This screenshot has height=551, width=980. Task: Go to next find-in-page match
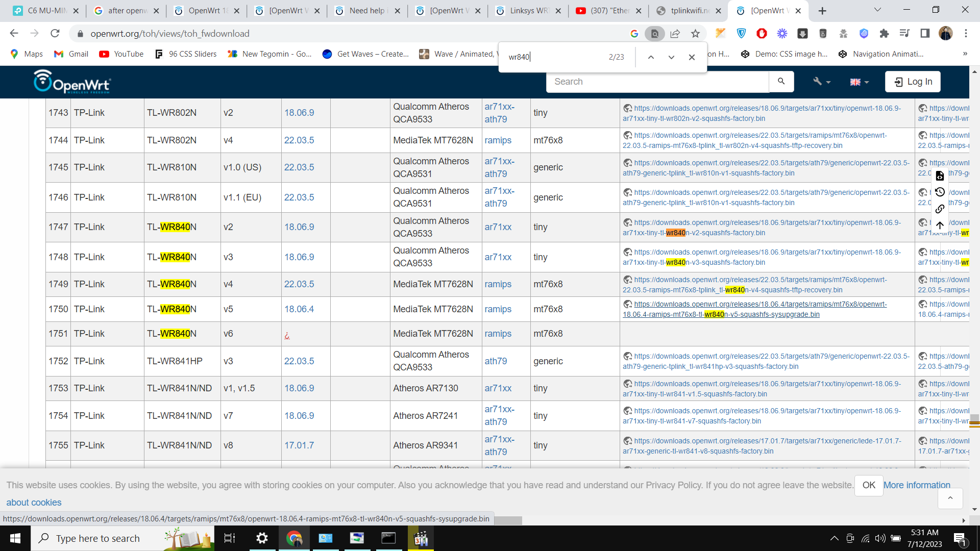coord(671,57)
